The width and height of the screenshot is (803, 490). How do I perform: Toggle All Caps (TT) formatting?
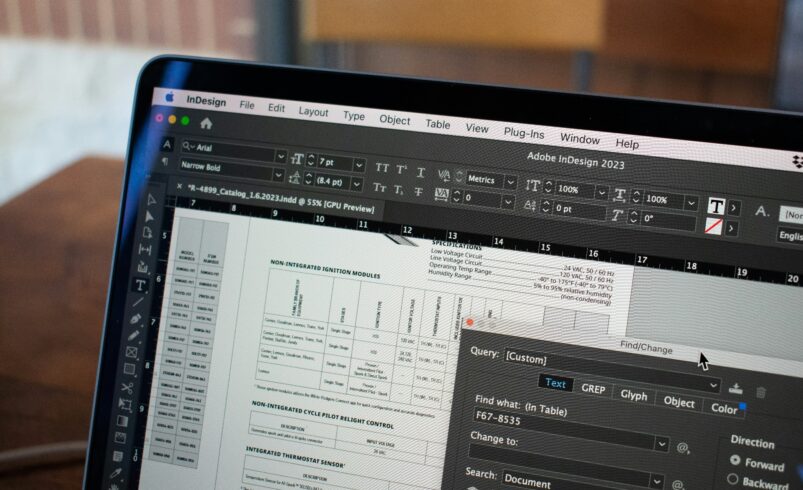click(382, 168)
